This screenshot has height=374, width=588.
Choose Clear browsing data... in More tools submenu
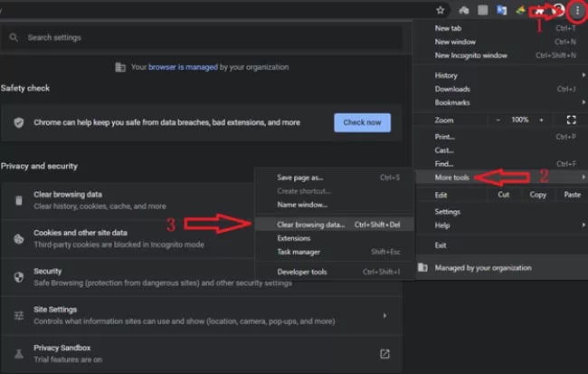(335, 225)
